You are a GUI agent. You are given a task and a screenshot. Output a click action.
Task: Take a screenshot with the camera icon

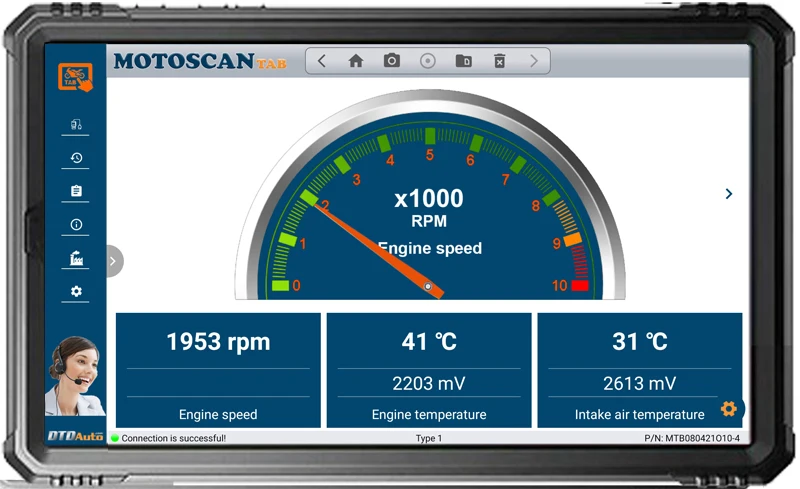pyautogui.click(x=391, y=61)
